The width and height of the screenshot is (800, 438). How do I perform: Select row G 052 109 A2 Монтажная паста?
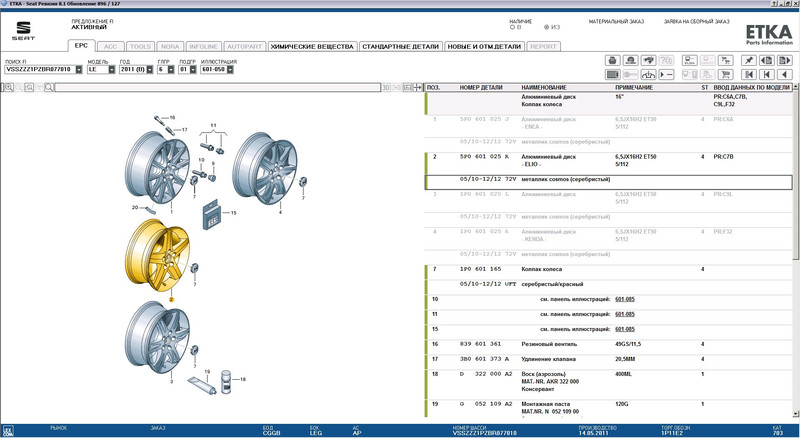[x=609, y=408]
